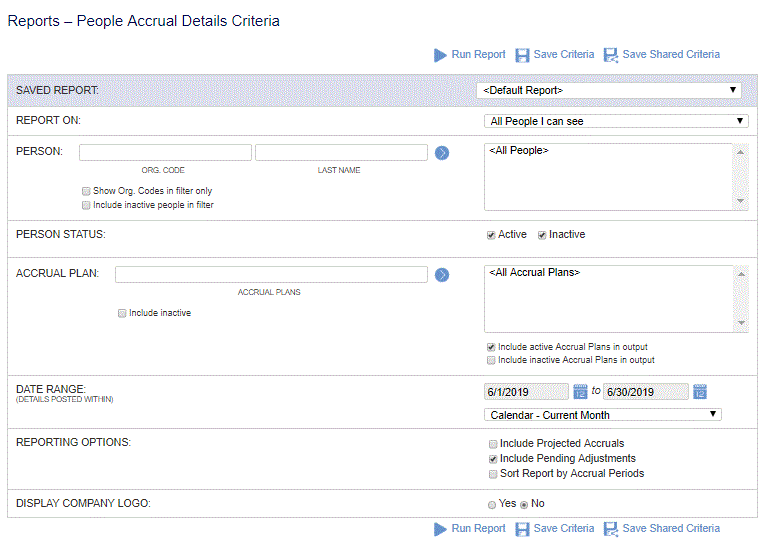Toggle Include active Accrual Plans in output
784x552 pixels.
click(x=491, y=347)
